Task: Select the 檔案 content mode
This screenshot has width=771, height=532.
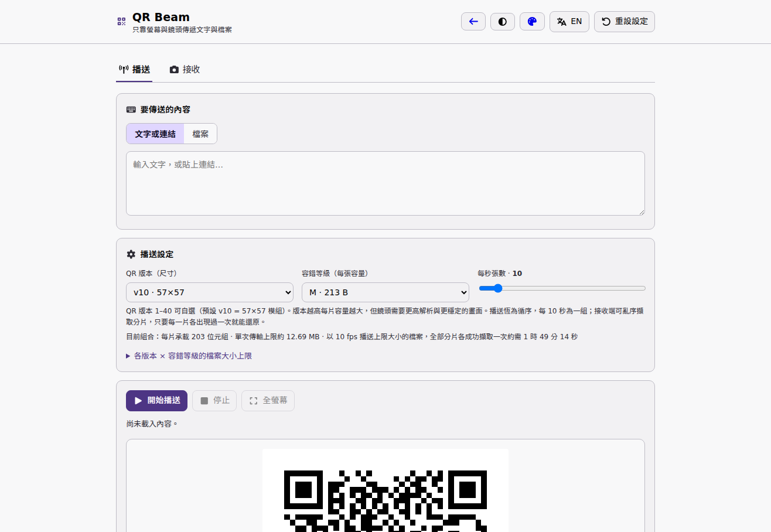Action: 200,134
